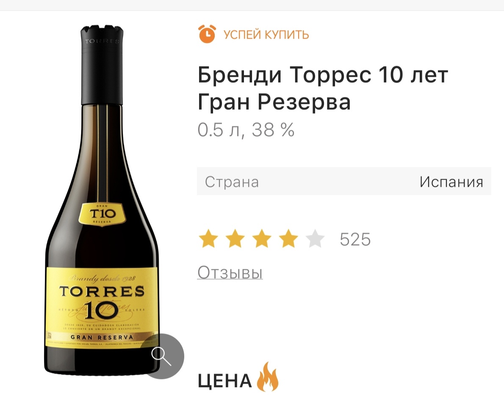Open the Torres brandy bottle photo

(102, 201)
